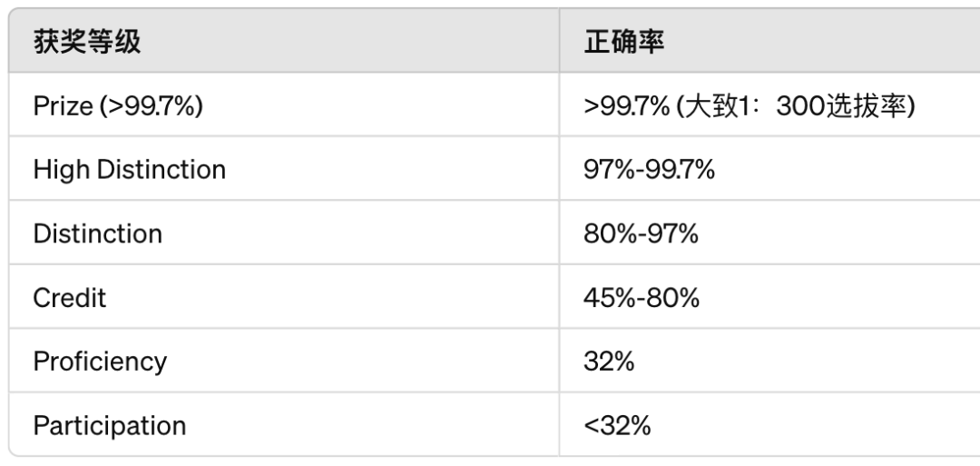Click the 获奖等级 column header
This screenshot has height=466, width=980.
(87, 42)
